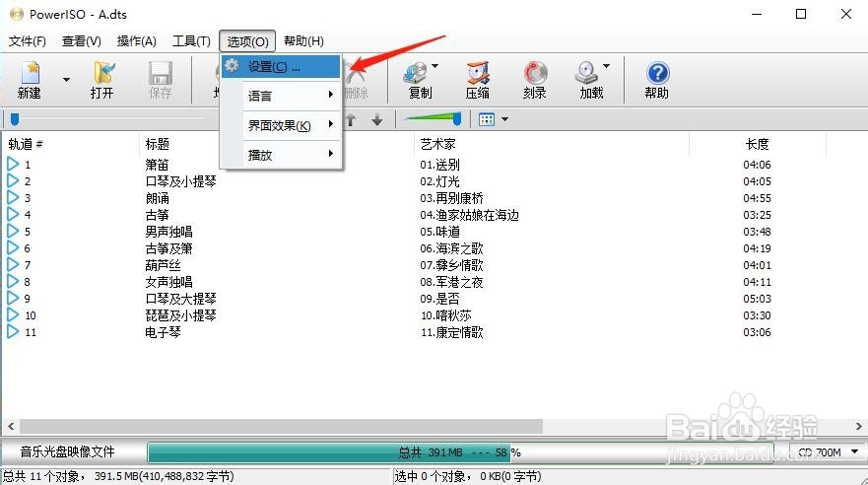Click the playback position slider handle
Viewport: 868px width, 485px height.
pos(15,119)
